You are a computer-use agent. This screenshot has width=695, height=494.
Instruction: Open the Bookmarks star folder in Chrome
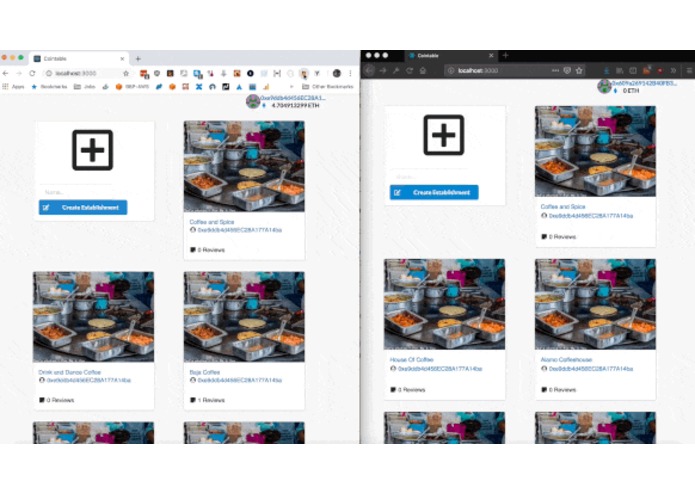49,86
